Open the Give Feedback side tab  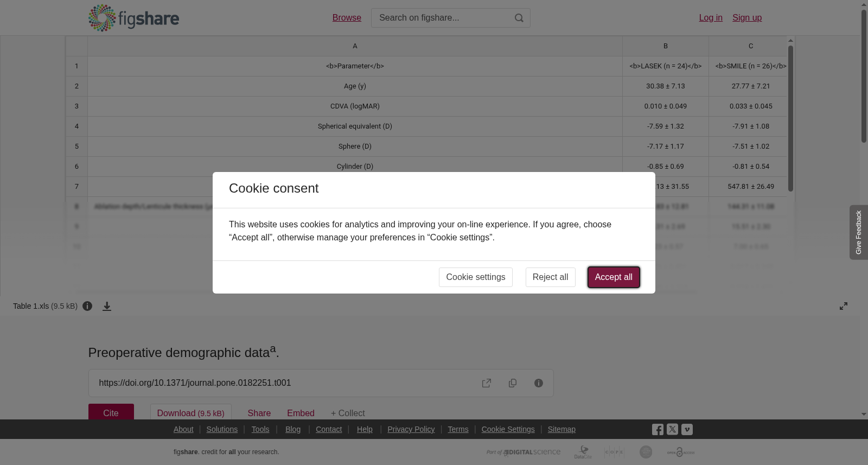click(x=858, y=232)
